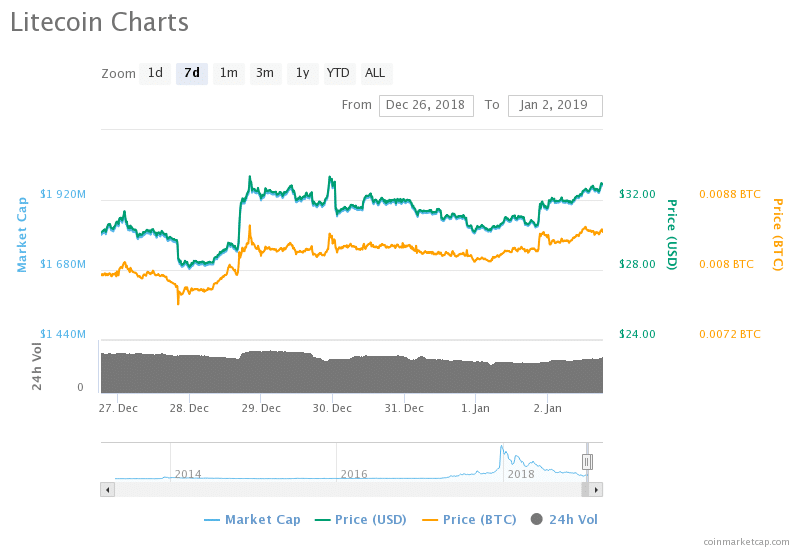800x550 pixels.
Task: Click the $1 680M market cap label
Action: 63,264
